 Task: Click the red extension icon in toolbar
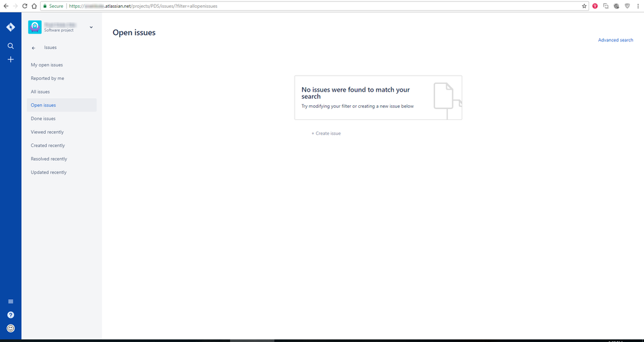(x=595, y=6)
